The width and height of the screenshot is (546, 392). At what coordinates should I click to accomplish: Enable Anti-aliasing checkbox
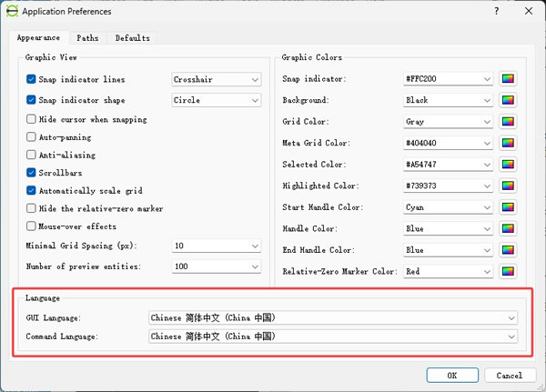(31, 155)
